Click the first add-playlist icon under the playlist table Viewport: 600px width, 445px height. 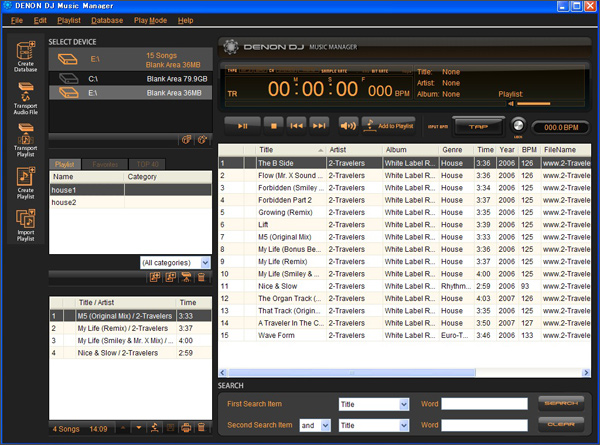(155, 277)
